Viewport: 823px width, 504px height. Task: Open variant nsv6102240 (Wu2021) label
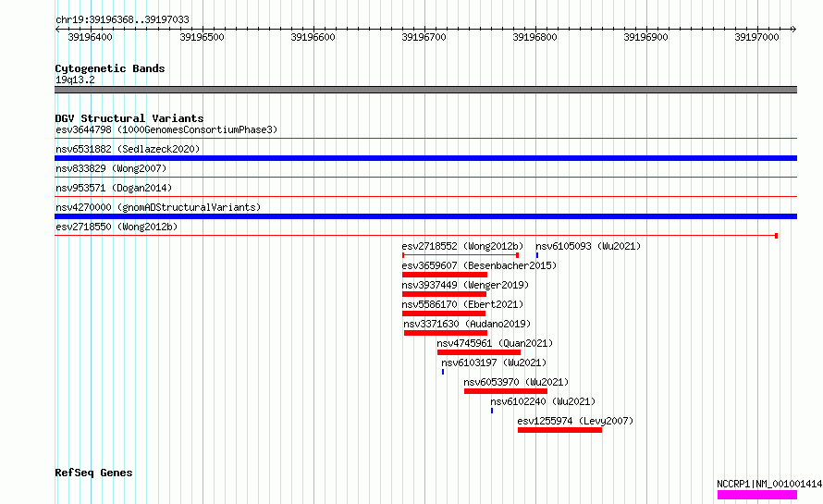point(543,401)
